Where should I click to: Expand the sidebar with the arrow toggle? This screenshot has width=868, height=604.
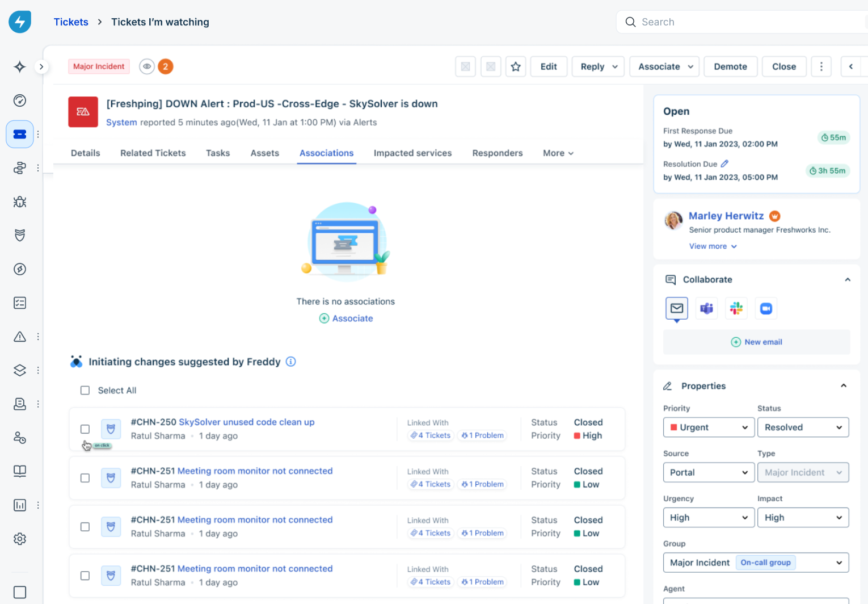(x=41, y=67)
